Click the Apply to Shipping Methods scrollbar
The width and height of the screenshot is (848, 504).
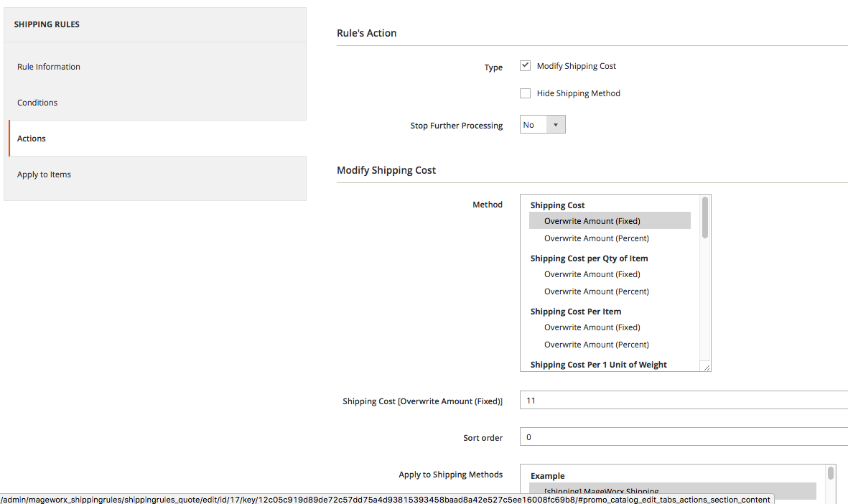tap(831, 474)
